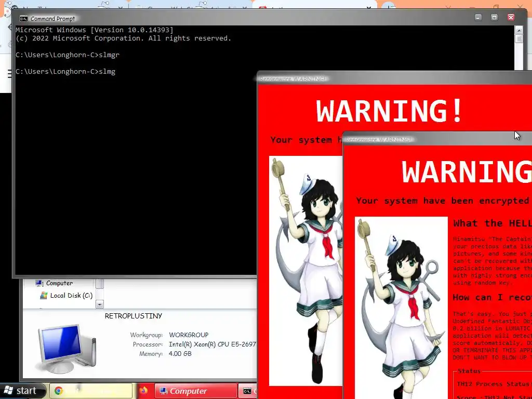Viewport: 532px width, 399px height.
Task: Click the Command Prompt title bar icon
Action: tap(24, 19)
